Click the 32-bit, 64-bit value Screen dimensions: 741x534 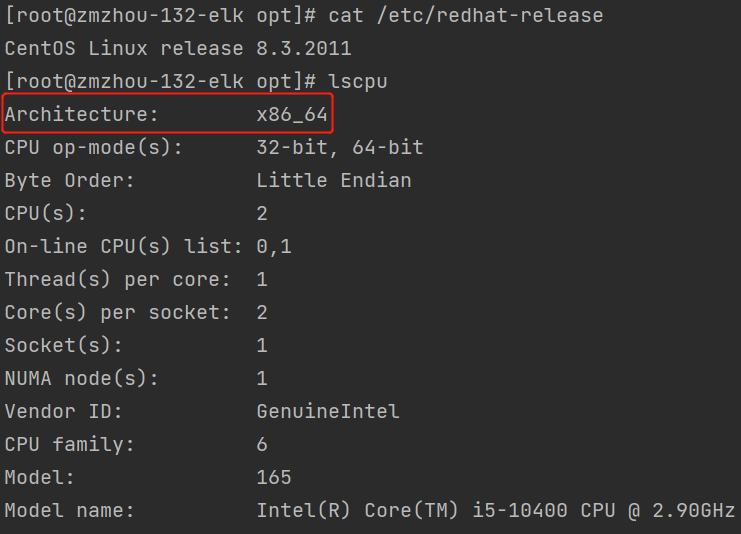coord(340,147)
